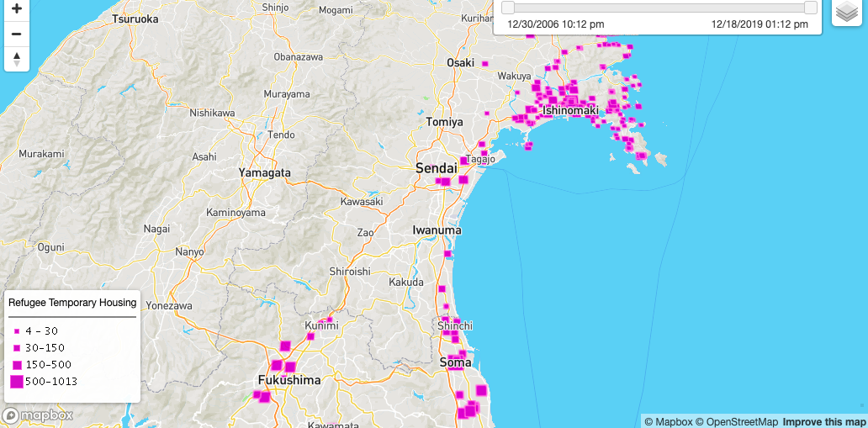The height and width of the screenshot is (428, 868).
Task: Click the housing marker at Kunimi
Action: (323, 320)
